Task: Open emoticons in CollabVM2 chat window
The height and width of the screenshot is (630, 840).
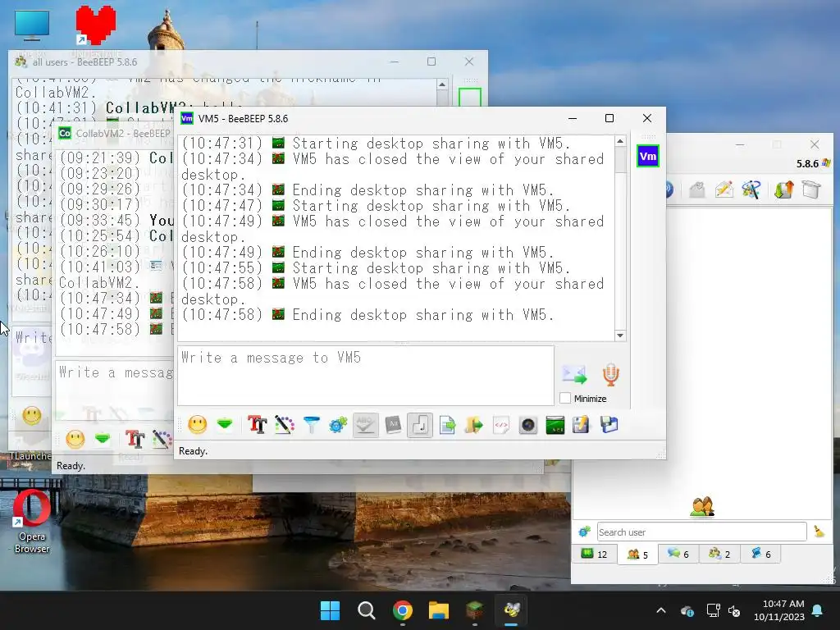Action: pyautogui.click(x=75, y=440)
